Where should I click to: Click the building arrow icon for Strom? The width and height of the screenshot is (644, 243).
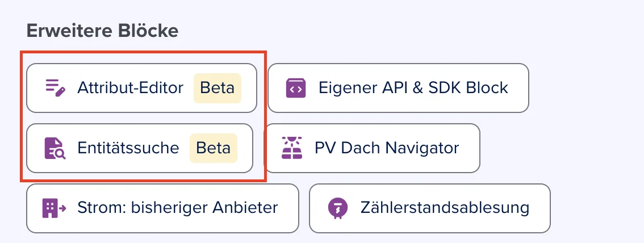pos(54,208)
